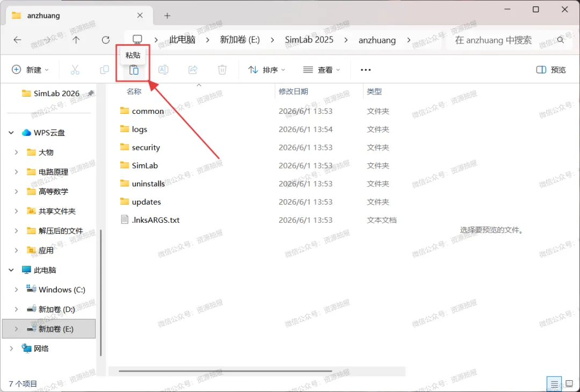Click the PC monitor icon in address bar
Screen dimensions: 580x392
[x=137, y=39]
